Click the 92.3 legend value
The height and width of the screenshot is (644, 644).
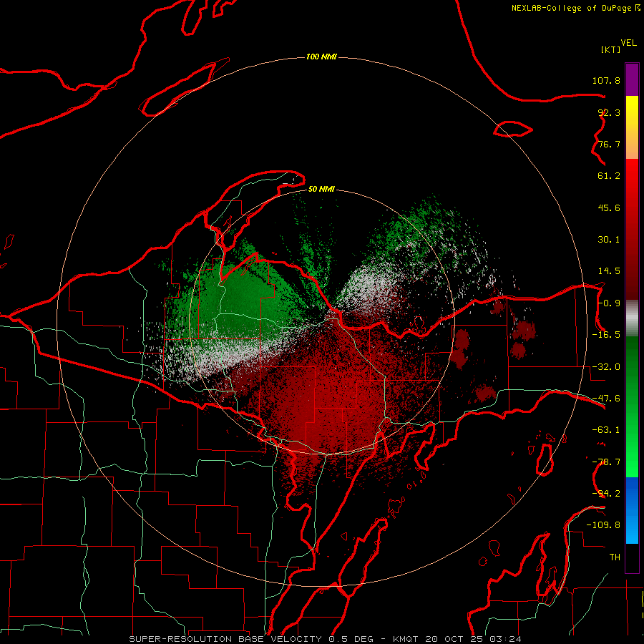click(x=609, y=112)
